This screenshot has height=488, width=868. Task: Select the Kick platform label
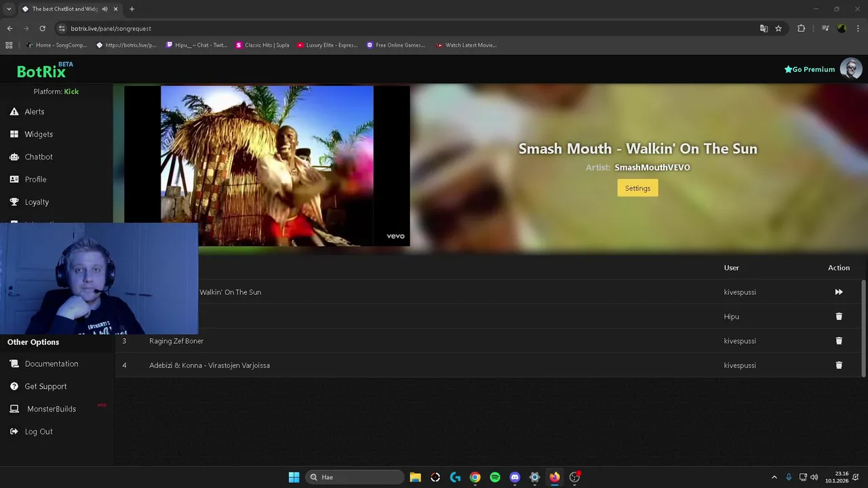[71, 91]
